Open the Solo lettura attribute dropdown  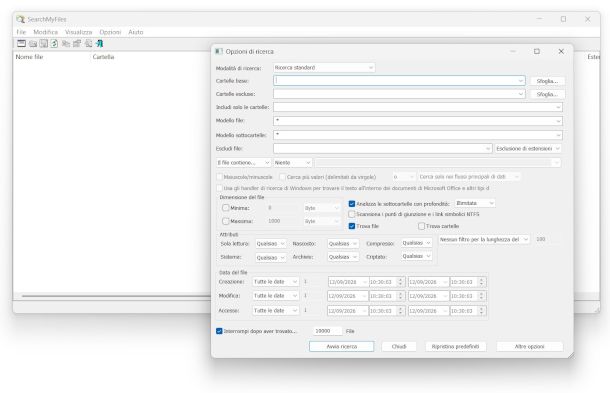pyautogui.click(x=271, y=244)
